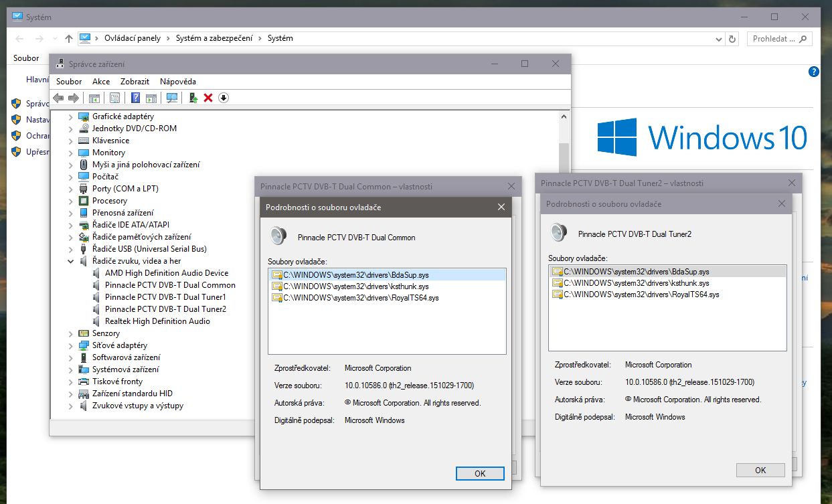Select Pinnacle PCTV DVB-T Dual Tuner1 device
Viewport: 832px width, 504px height.
(x=165, y=297)
